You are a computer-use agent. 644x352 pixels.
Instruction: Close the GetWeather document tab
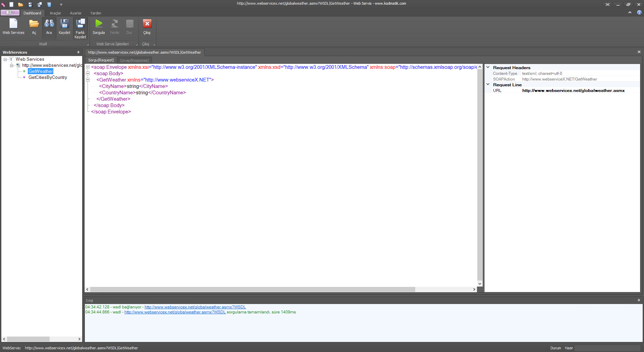[639, 52]
